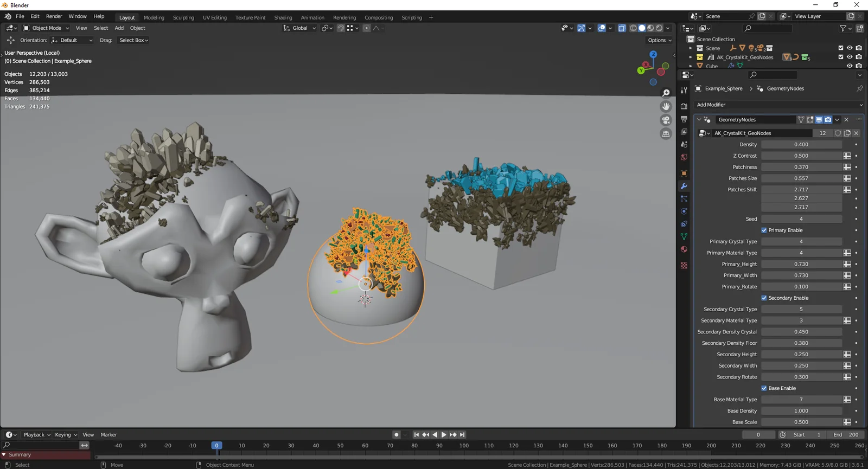Open the Global transform orientation dropdown

pyautogui.click(x=299, y=28)
